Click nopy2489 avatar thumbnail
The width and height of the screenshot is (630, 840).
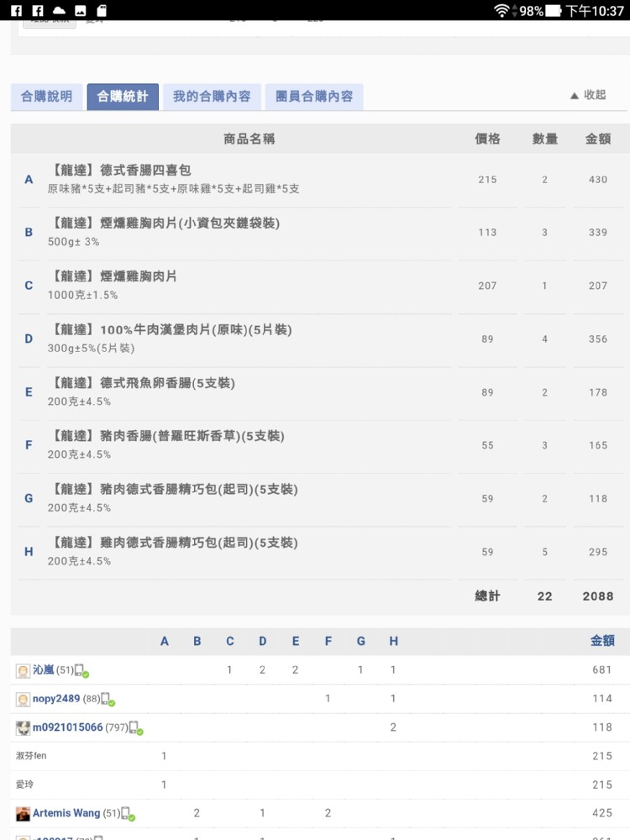tap(23, 700)
